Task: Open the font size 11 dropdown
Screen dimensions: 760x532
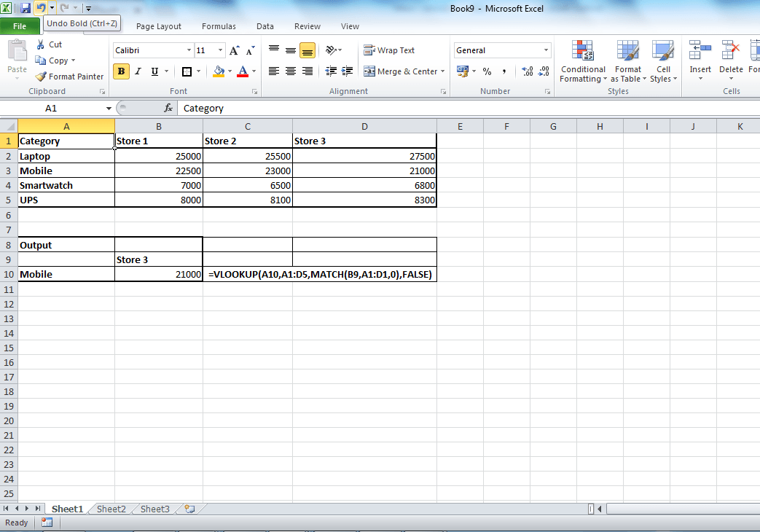Action: (221, 50)
